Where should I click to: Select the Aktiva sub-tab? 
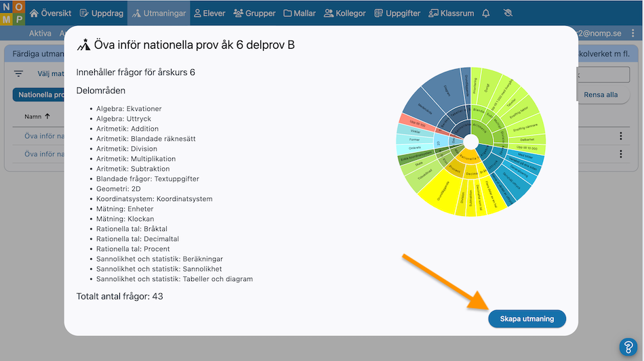40,33
